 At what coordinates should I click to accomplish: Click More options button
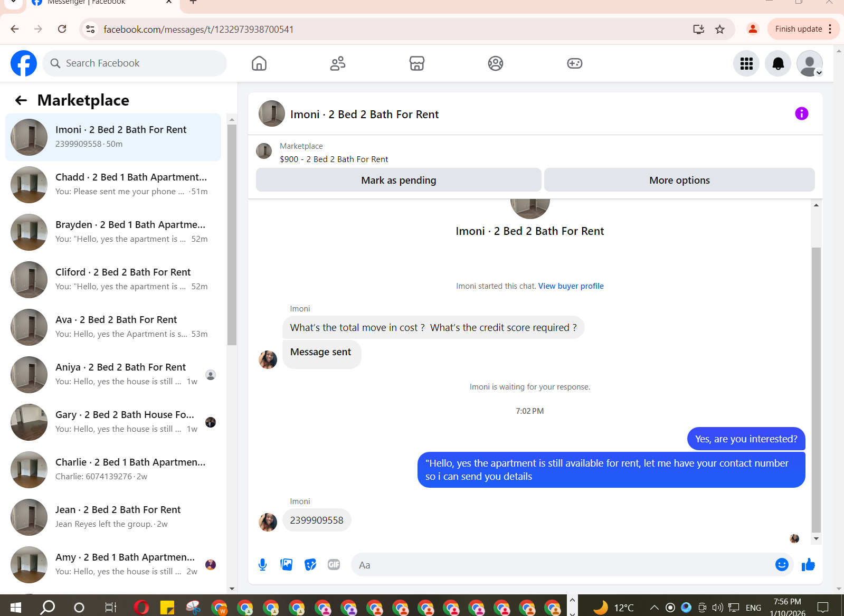[x=679, y=180]
